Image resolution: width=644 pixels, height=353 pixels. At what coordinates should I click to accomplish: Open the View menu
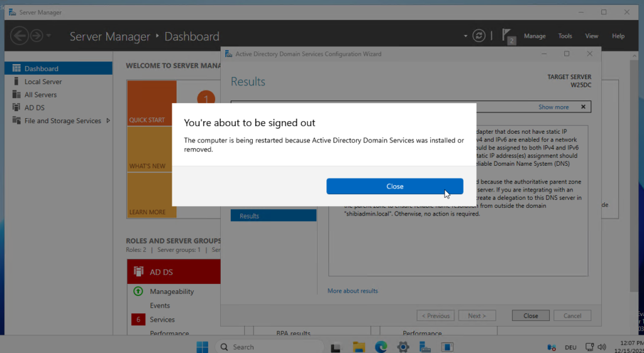click(591, 36)
